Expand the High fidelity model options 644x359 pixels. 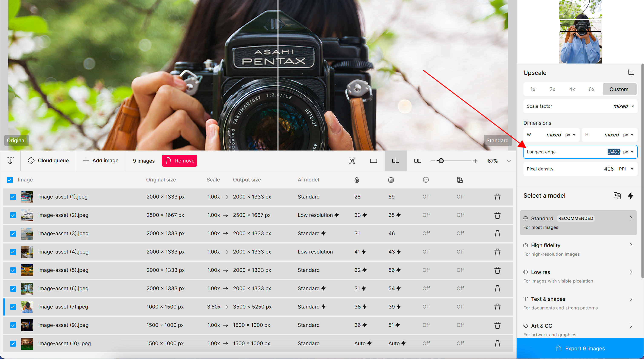tap(631, 245)
